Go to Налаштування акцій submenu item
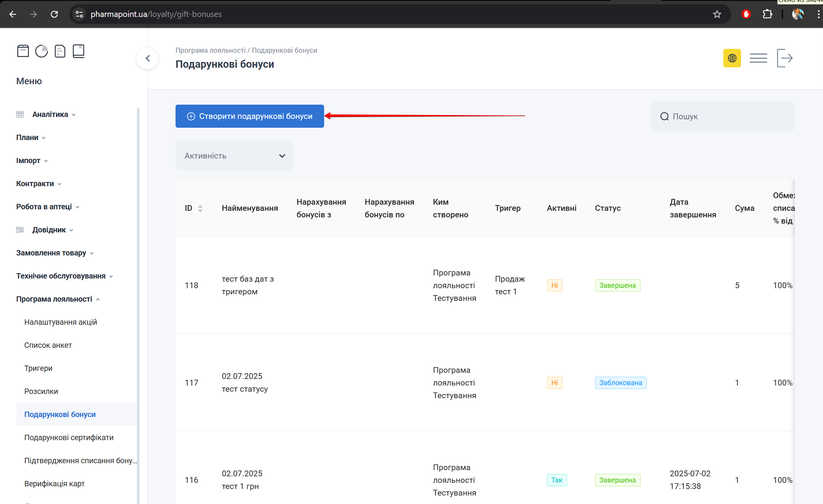The width and height of the screenshot is (823, 504). tap(60, 322)
